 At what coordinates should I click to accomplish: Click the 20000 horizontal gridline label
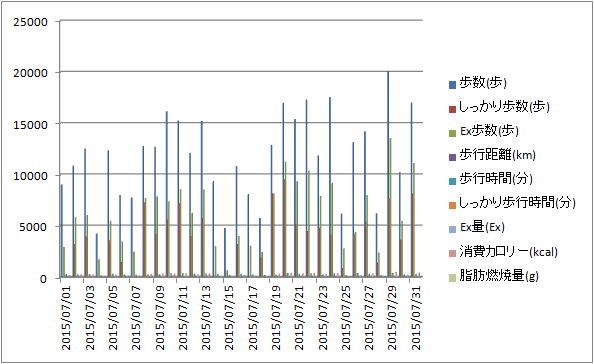point(30,73)
